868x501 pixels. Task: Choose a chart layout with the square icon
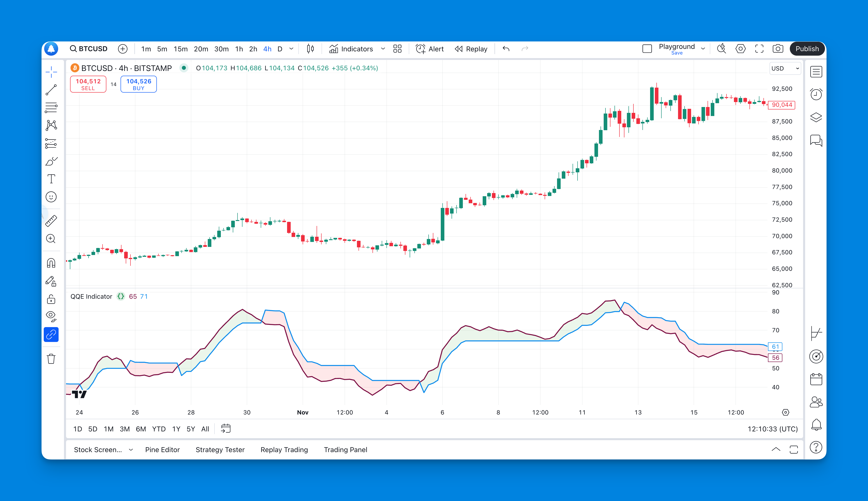pyautogui.click(x=647, y=49)
